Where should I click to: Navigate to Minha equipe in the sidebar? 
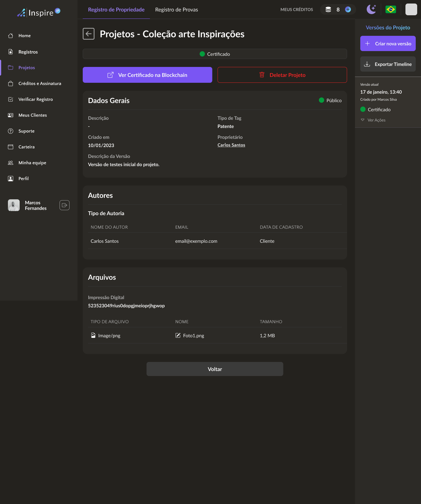[32, 163]
